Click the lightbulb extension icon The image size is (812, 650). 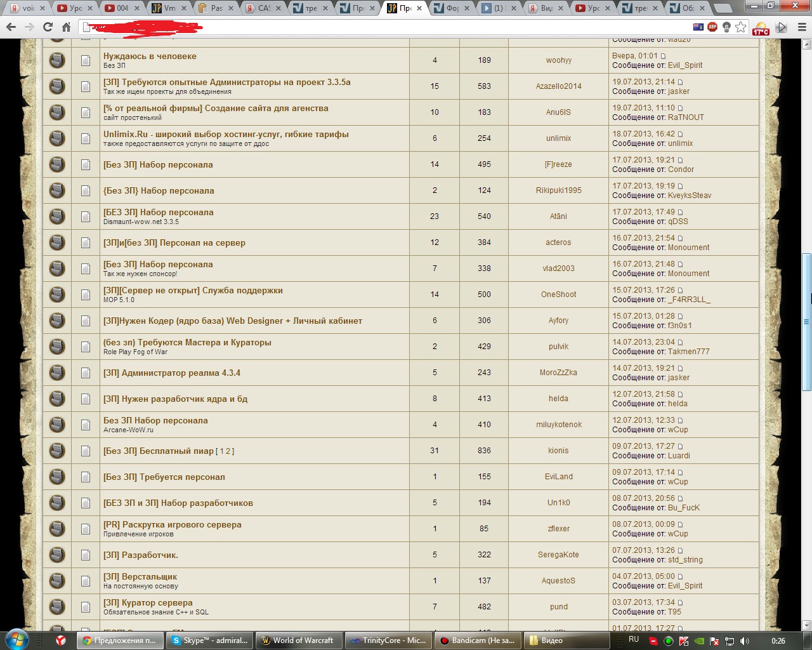(726, 27)
